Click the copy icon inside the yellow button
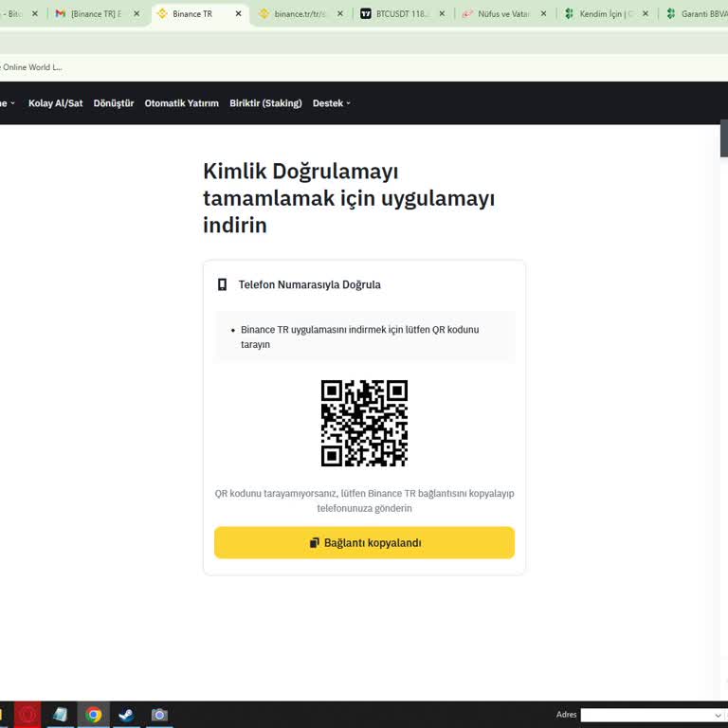 pos(315,542)
